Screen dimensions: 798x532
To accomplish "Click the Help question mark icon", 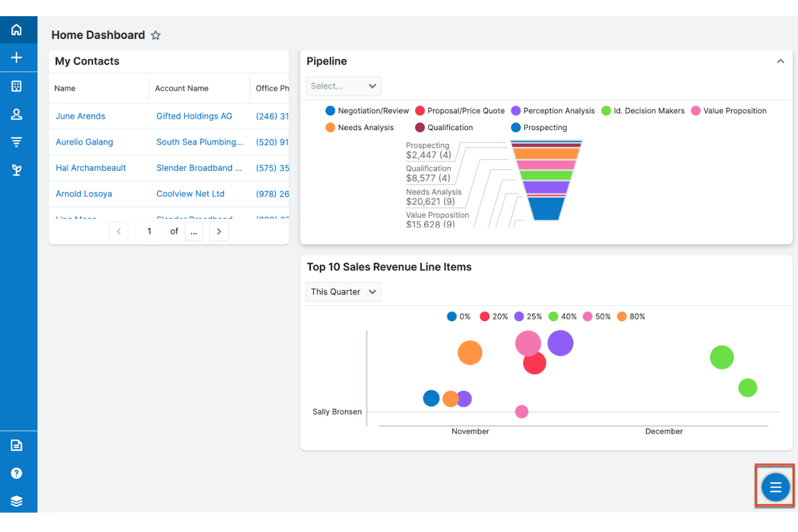I will tap(17, 473).
